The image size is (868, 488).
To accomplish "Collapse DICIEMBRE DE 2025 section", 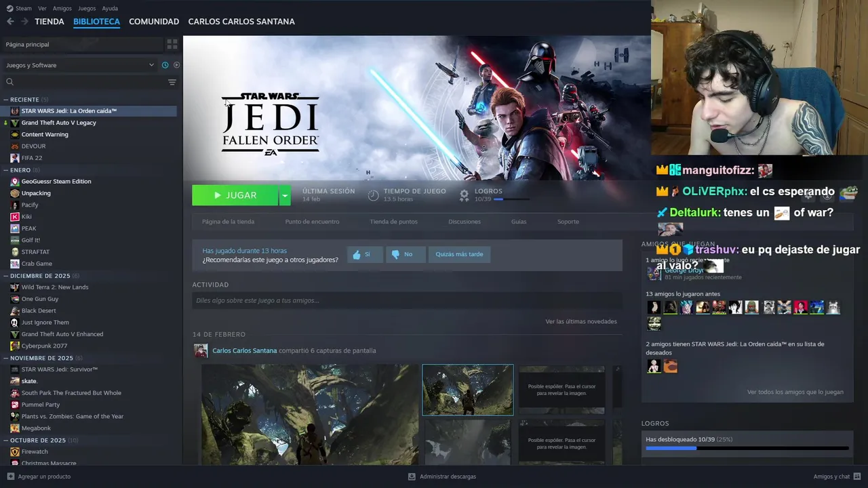I will [x=6, y=276].
